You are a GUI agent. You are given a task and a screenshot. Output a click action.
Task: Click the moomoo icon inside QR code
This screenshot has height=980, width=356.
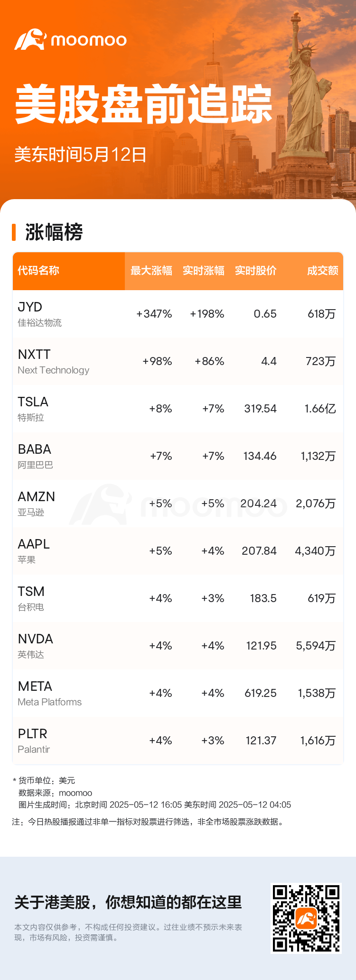pyautogui.click(x=306, y=918)
